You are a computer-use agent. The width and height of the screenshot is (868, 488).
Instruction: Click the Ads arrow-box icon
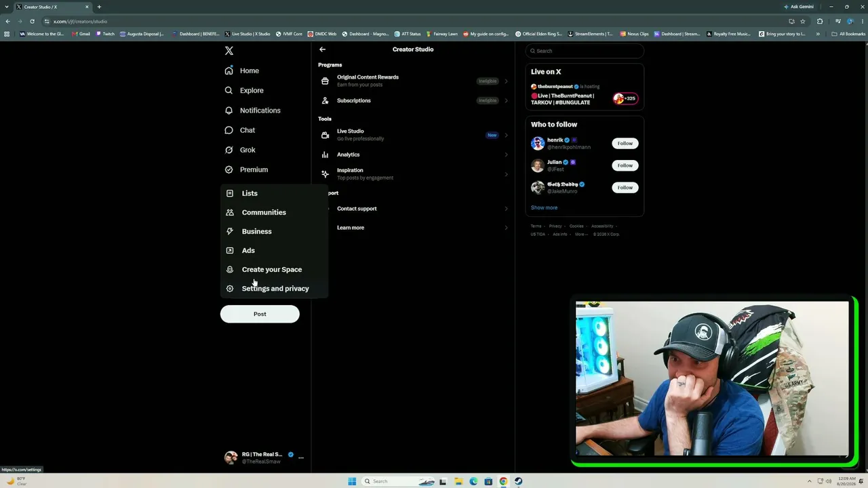[230, 250]
